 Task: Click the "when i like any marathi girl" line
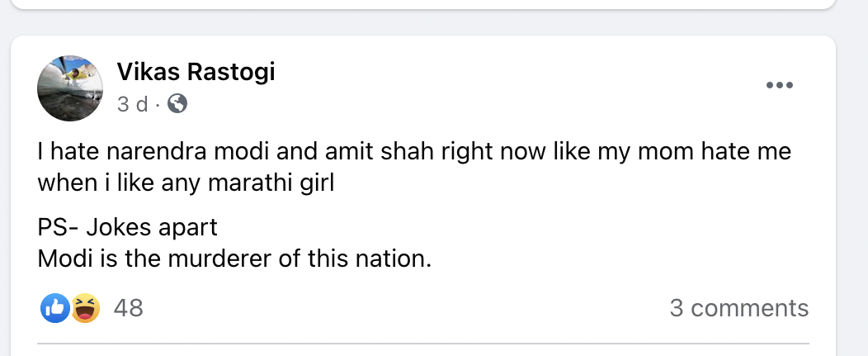(x=186, y=182)
